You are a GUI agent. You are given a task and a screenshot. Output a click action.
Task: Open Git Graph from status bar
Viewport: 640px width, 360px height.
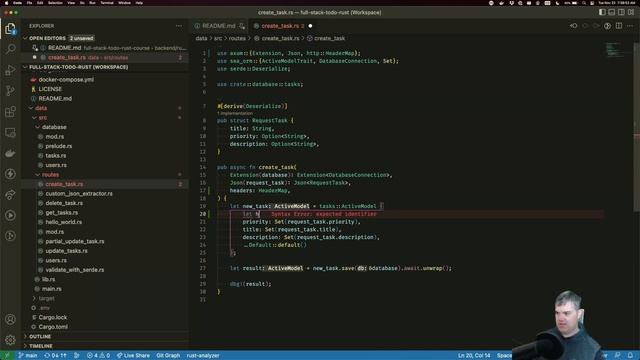(x=168, y=356)
